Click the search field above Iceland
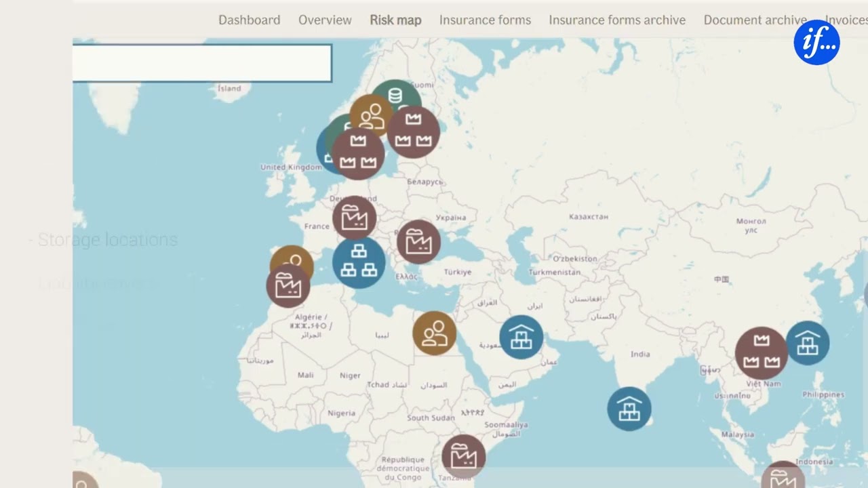The image size is (868, 488). [x=202, y=63]
